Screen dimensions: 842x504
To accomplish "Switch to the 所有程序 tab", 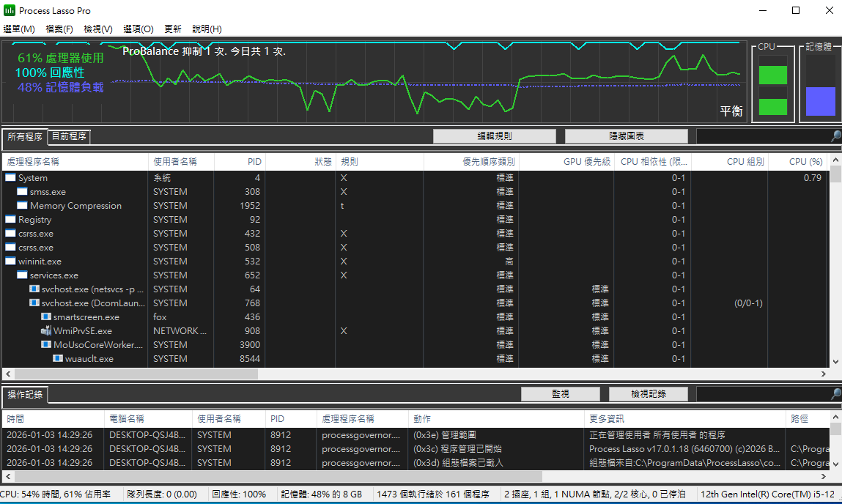I will [x=25, y=137].
